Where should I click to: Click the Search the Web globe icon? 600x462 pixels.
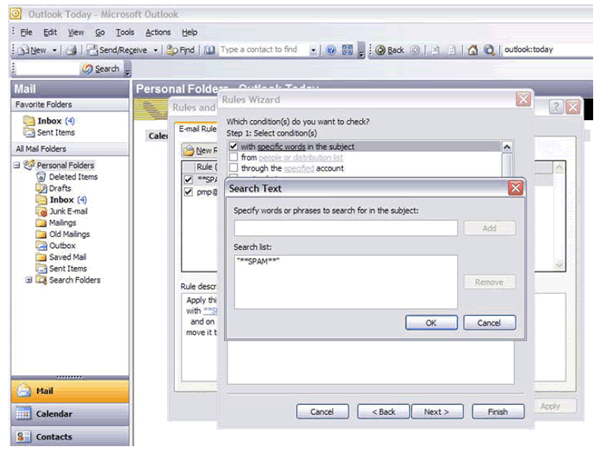pos(489,50)
